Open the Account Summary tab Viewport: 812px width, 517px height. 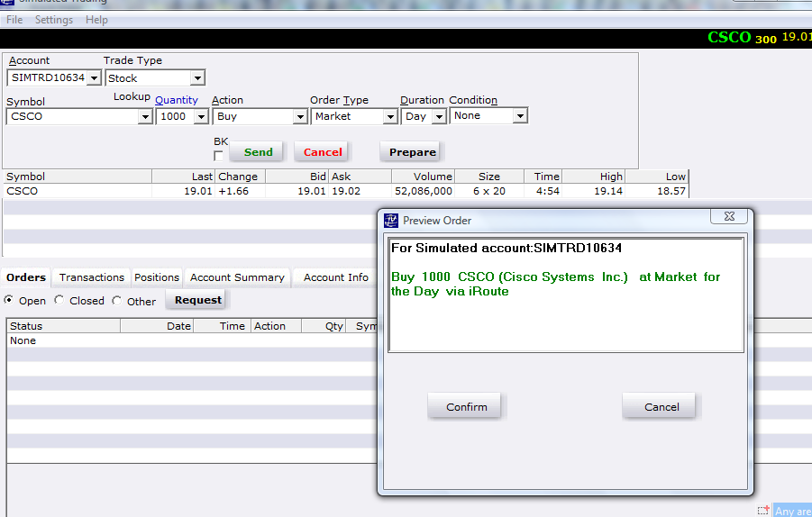pos(237,277)
